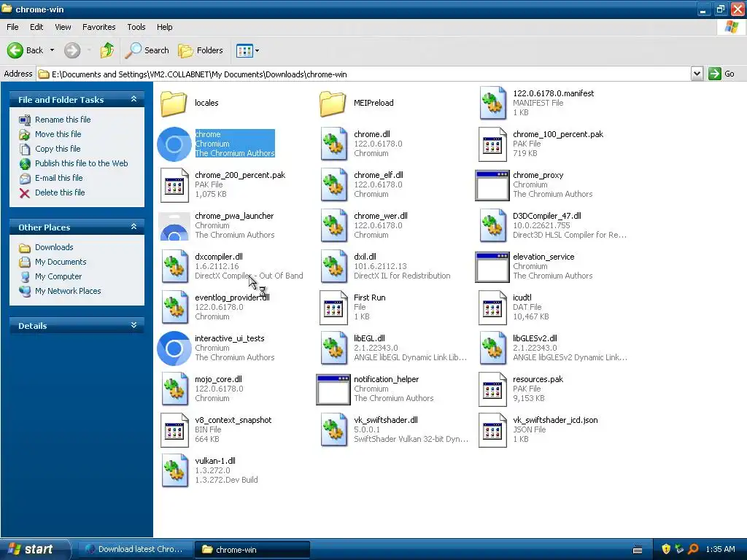Select the D3DCompiler_47.dll file icon
This screenshot has width=747, height=560.
492,226
